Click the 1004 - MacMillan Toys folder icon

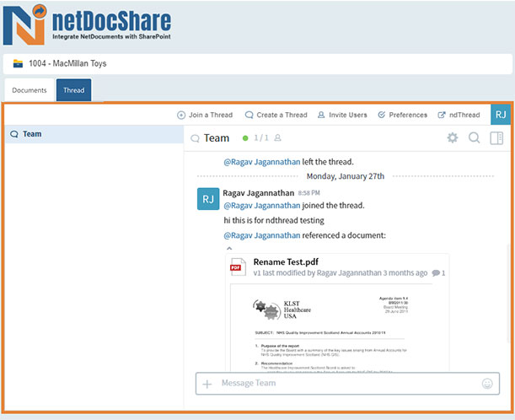(18, 63)
